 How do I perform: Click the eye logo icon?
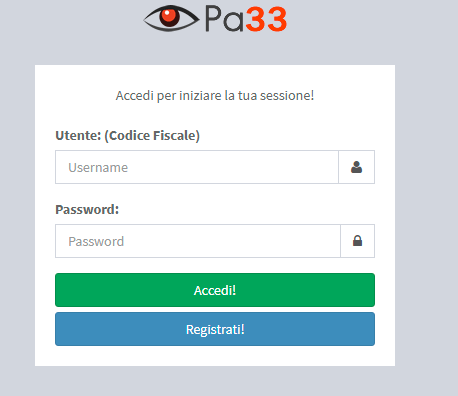point(171,18)
